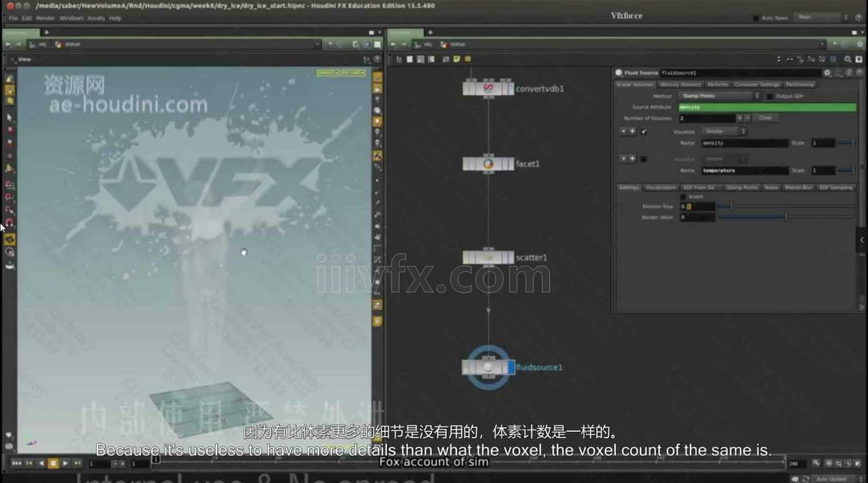Toggle the density volume enable checkbox

tap(644, 131)
